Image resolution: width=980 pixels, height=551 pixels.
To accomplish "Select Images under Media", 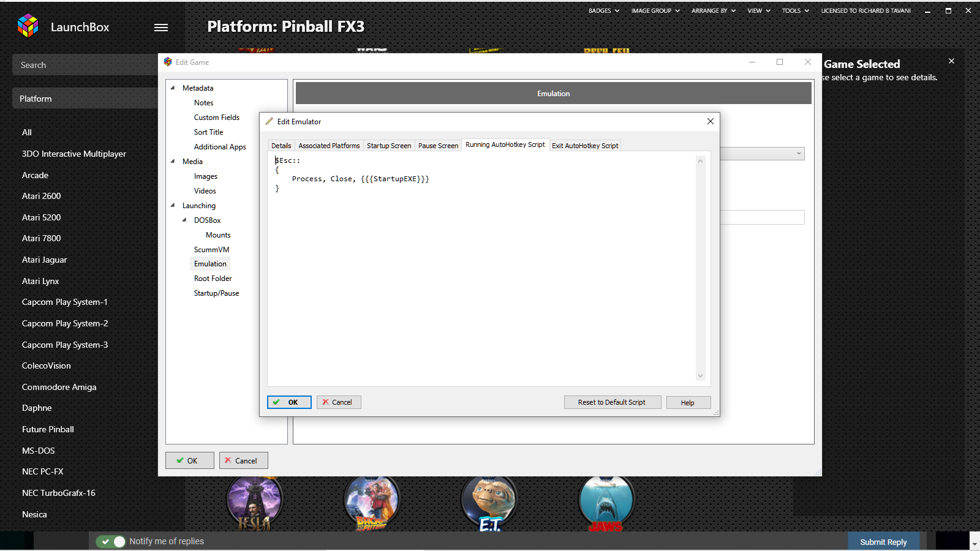I will (206, 176).
